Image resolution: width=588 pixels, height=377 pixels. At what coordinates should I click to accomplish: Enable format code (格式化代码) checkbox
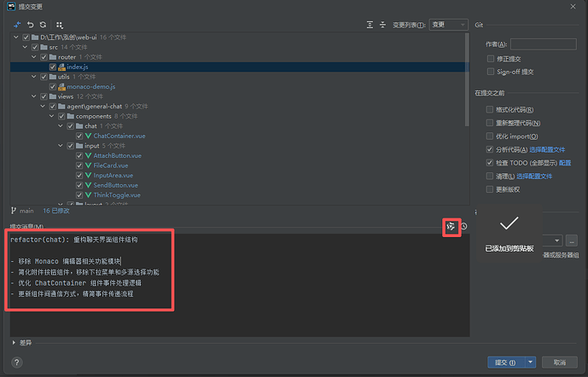tap(489, 109)
